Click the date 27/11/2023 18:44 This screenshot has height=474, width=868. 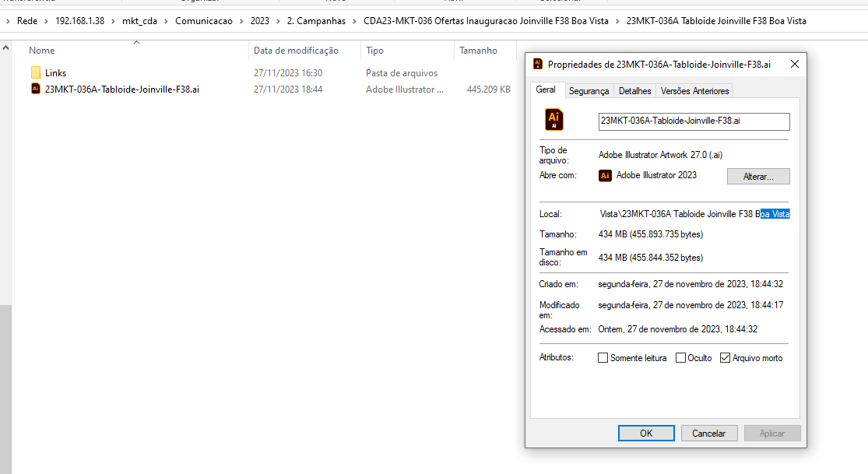coord(288,90)
